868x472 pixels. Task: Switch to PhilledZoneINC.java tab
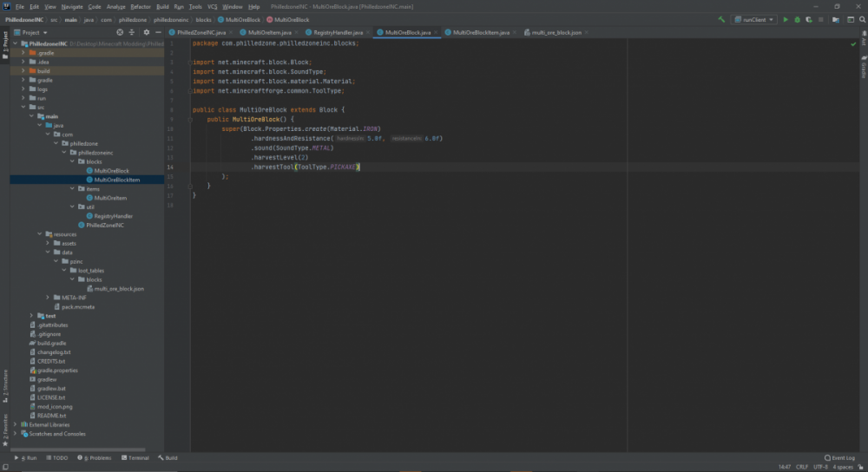[201, 33]
